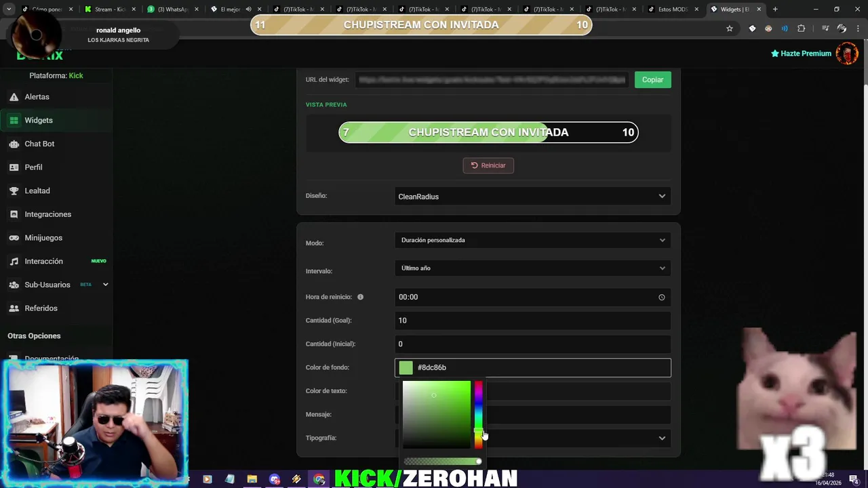The image size is (868, 488).
Task: Open Lealtad in the sidebar
Action: [37, 191]
